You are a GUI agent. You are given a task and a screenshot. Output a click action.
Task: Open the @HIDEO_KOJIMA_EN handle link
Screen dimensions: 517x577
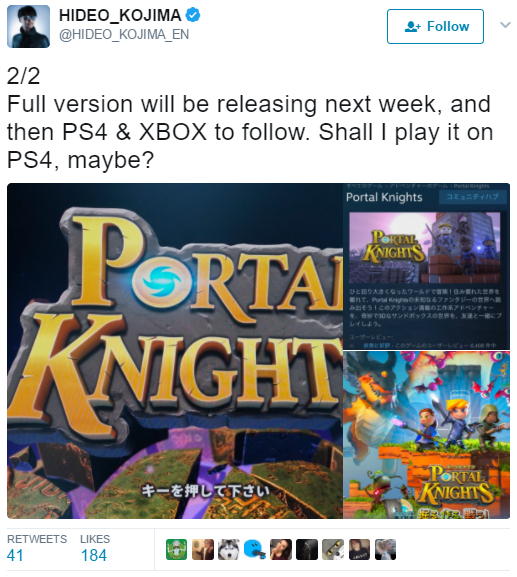pos(124,35)
